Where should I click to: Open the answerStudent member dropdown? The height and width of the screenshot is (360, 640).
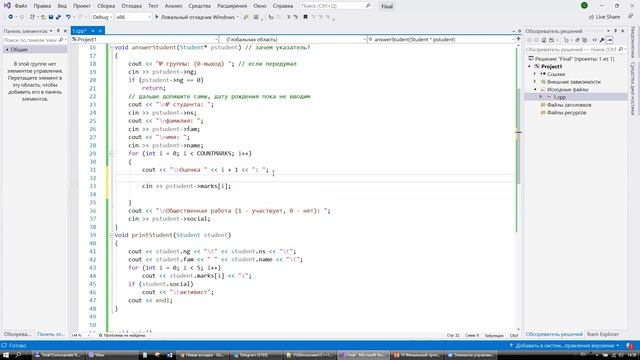coord(441,40)
